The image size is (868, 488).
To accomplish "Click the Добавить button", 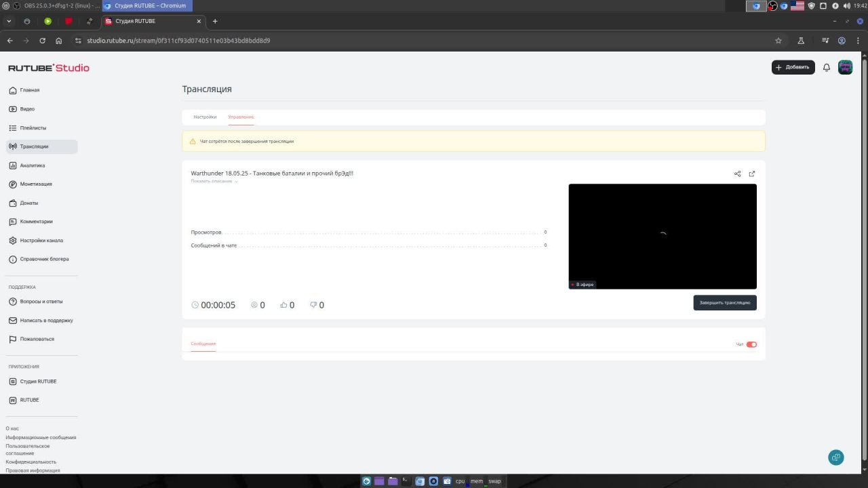I will click(x=793, y=68).
